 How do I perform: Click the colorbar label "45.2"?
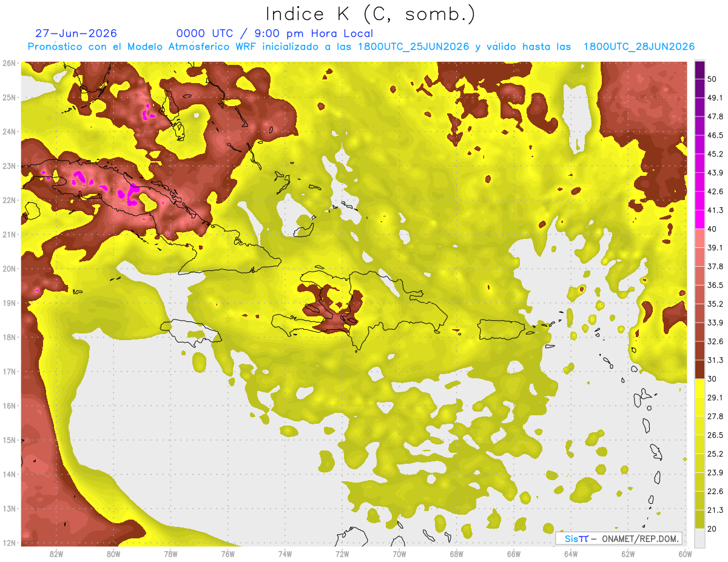click(715, 154)
